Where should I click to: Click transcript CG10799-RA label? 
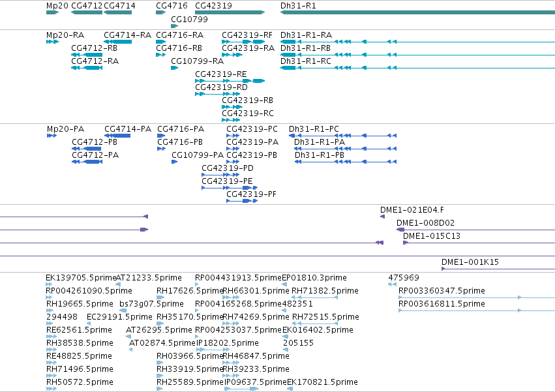click(x=197, y=61)
